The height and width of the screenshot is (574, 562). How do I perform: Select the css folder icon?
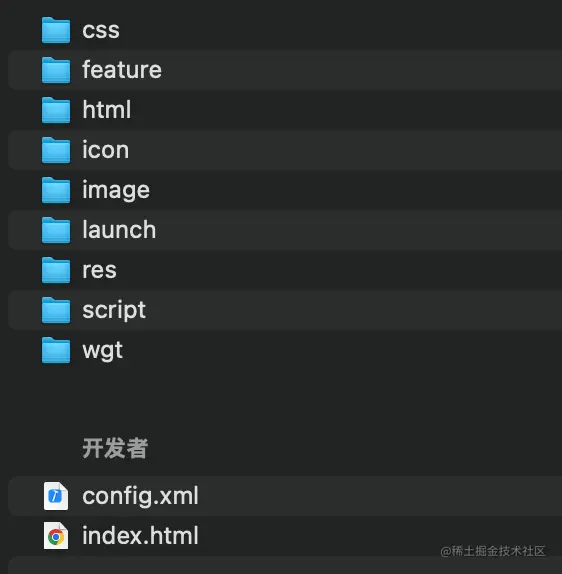coord(56,30)
